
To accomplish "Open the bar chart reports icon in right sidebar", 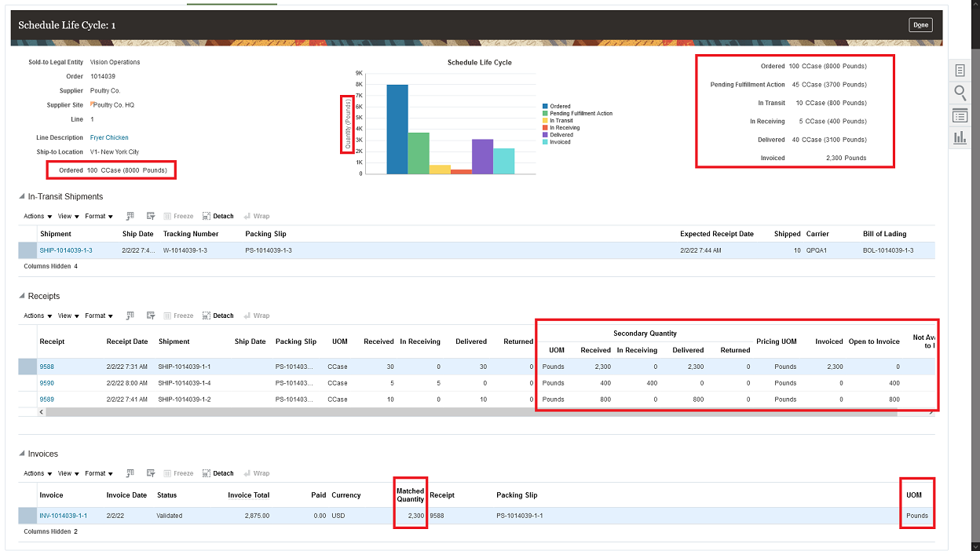I will coord(960,138).
